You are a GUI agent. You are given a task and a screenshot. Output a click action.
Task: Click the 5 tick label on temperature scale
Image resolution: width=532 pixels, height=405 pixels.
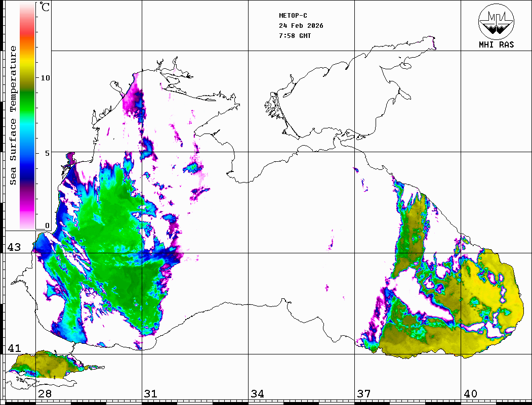[x=47, y=153]
